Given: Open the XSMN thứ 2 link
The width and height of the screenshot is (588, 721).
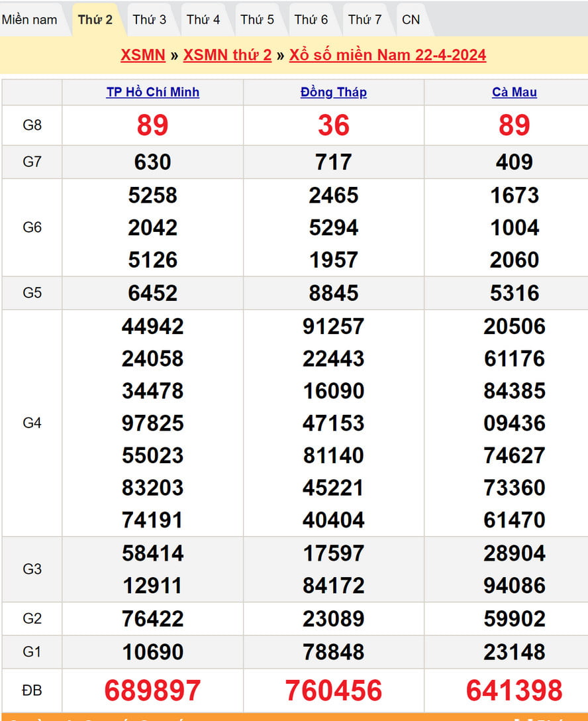Looking at the screenshot, I should click(x=227, y=55).
